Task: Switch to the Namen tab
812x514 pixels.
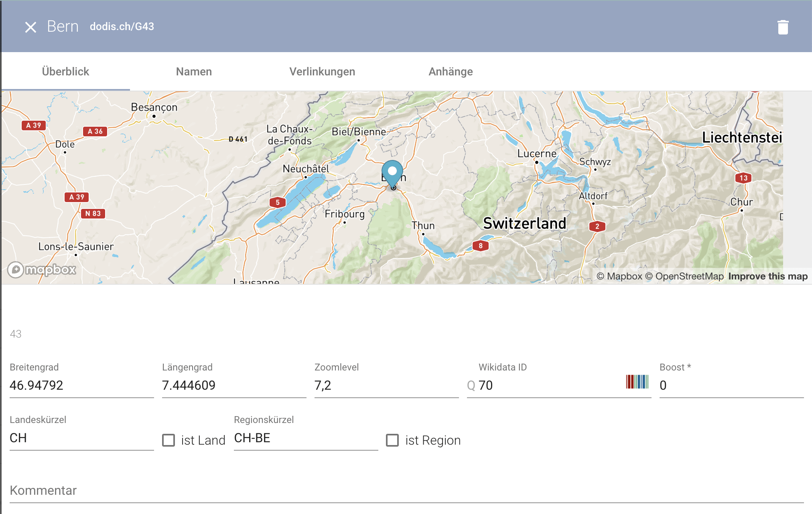Action: 194,72
